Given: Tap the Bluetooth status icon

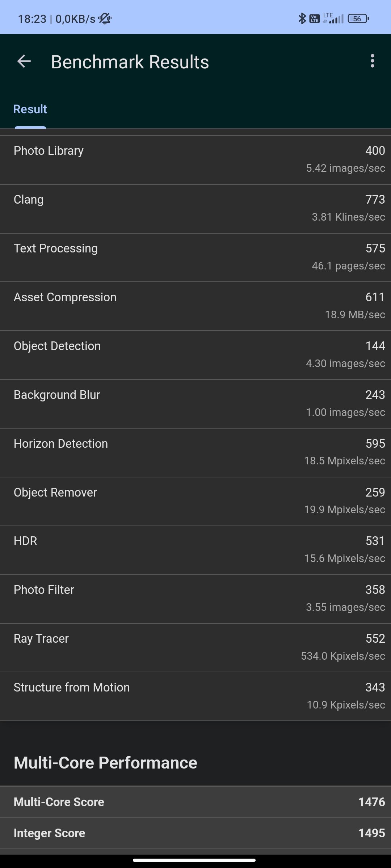Looking at the screenshot, I should (x=302, y=18).
